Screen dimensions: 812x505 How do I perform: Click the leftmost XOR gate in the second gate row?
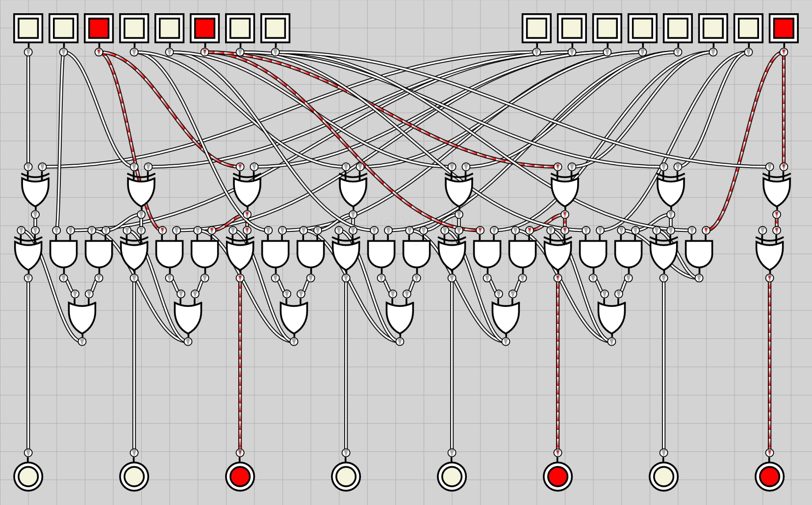28,254
